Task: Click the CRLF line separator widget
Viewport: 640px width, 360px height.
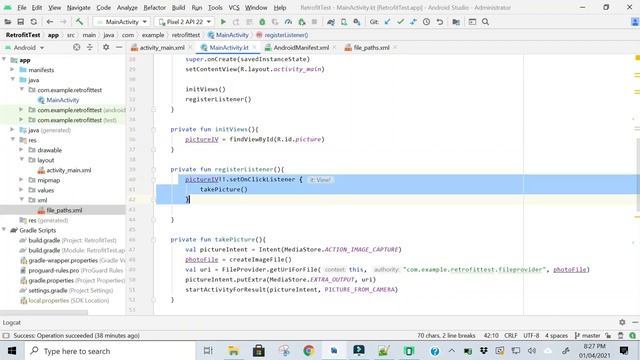Action: tap(511, 336)
